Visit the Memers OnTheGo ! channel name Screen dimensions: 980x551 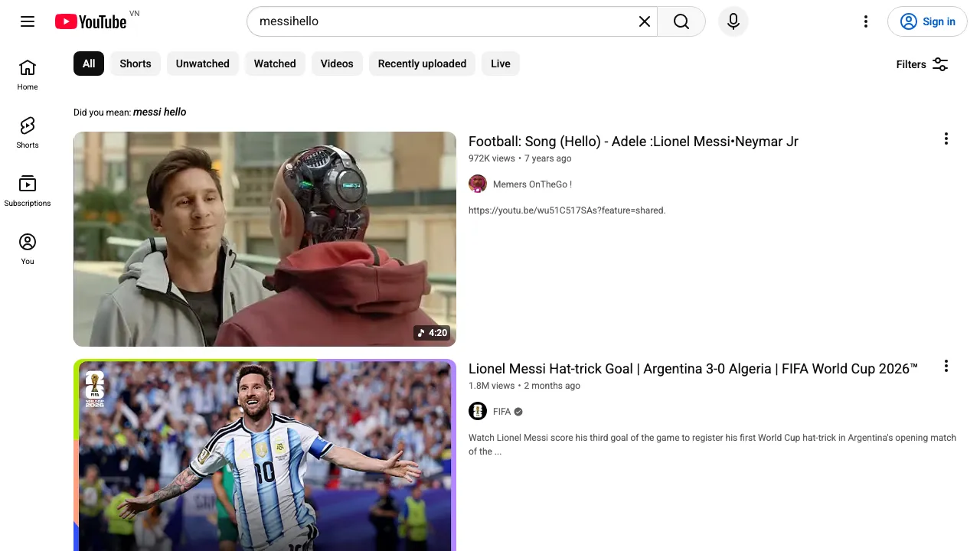pyautogui.click(x=532, y=184)
